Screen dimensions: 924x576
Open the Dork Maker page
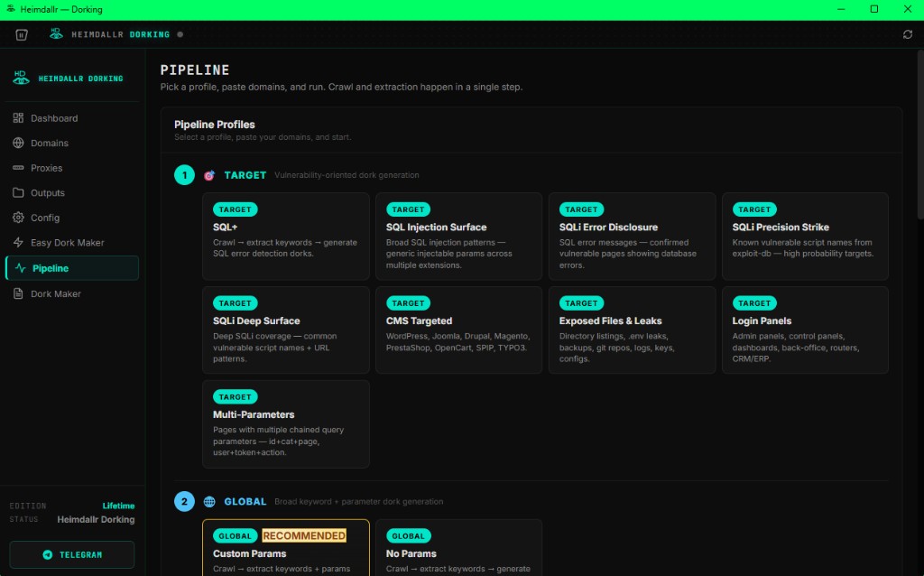pos(72,293)
